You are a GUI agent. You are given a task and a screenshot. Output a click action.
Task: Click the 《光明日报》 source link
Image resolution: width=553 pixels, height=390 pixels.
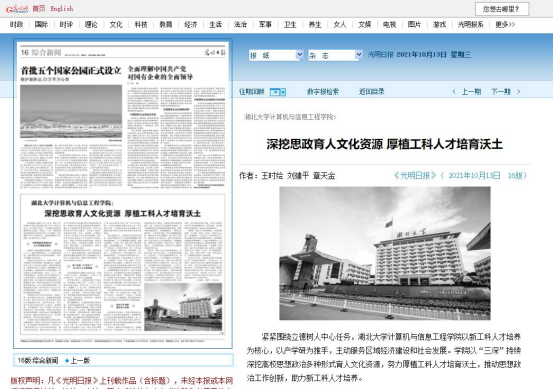click(415, 176)
